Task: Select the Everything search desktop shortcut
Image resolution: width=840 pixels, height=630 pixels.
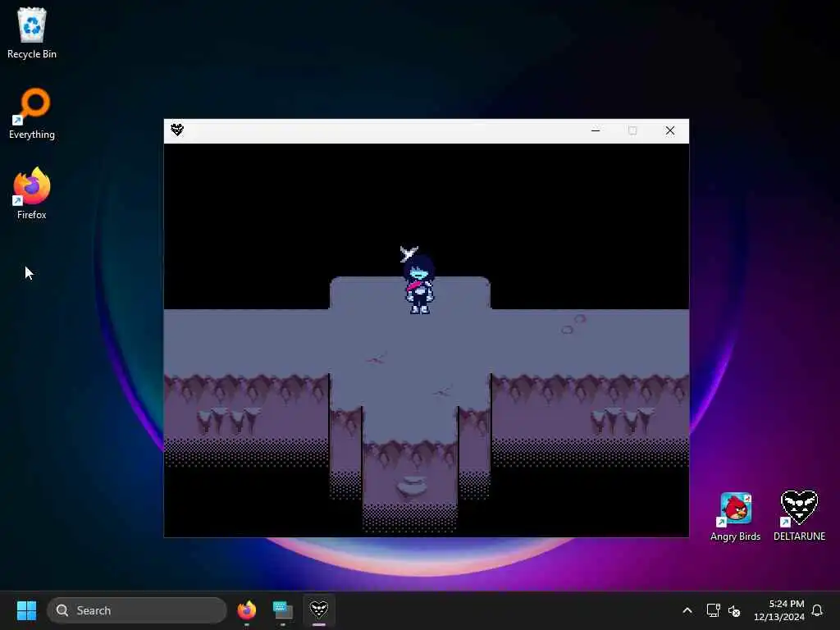Action: (x=32, y=113)
